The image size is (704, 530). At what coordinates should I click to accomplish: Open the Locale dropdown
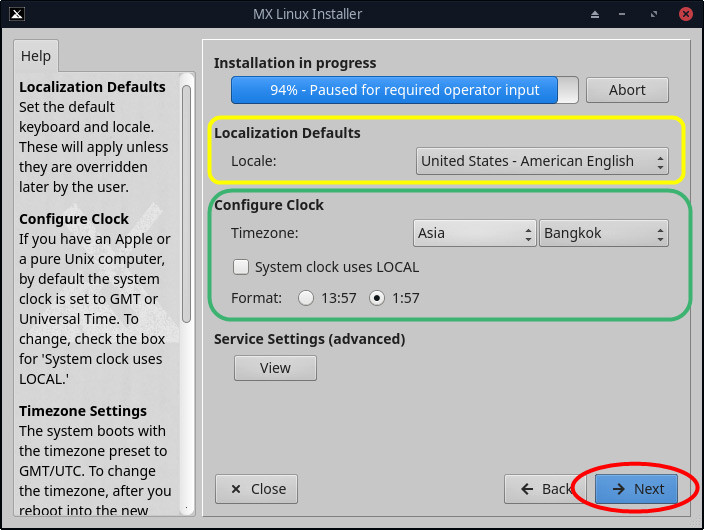coord(541,161)
